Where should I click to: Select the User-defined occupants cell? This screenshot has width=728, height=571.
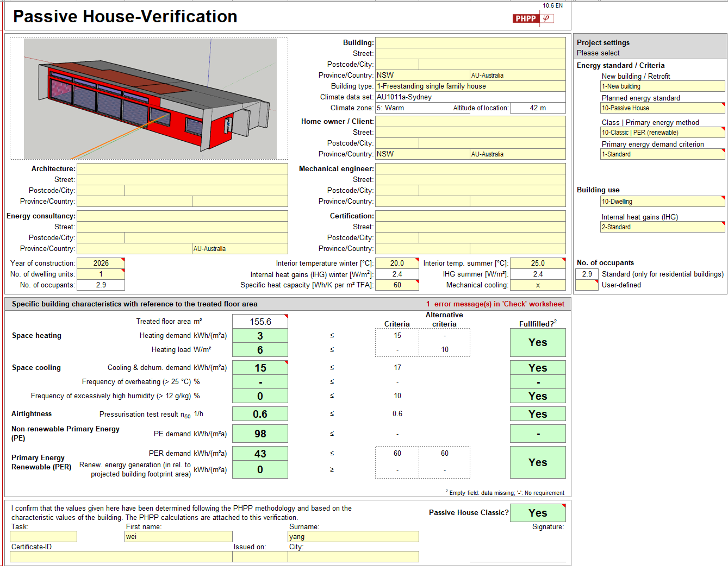(x=587, y=285)
